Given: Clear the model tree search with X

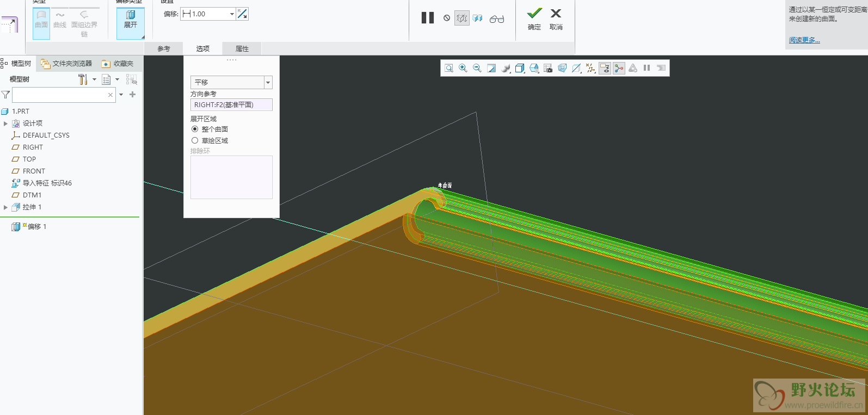Looking at the screenshot, I should coord(110,95).
